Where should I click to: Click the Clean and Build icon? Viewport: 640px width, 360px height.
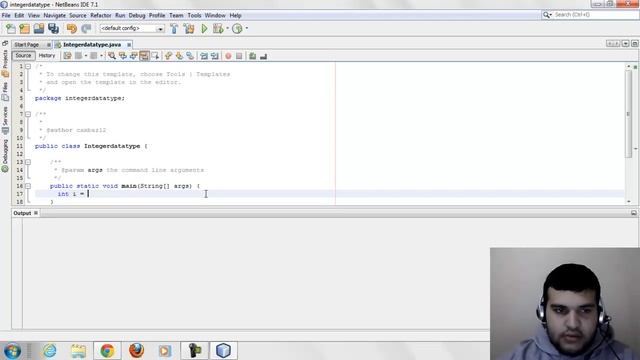tap(189, 29)
